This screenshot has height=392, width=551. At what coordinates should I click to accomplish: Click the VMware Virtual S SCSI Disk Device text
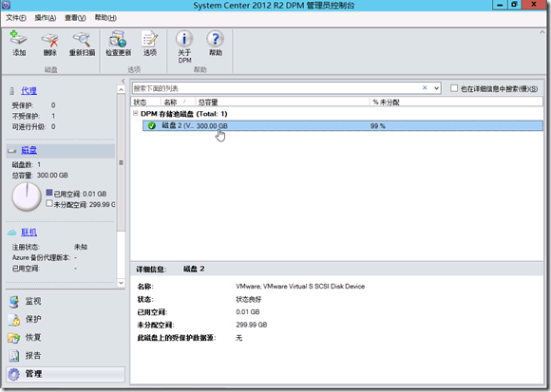[300, 287]
